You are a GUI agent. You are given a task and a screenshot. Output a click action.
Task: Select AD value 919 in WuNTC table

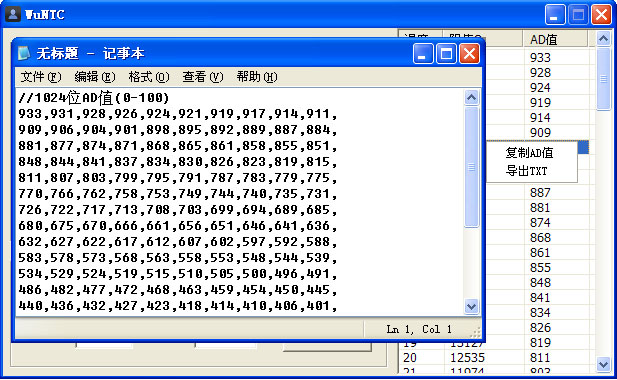click(x=540, y=102)
